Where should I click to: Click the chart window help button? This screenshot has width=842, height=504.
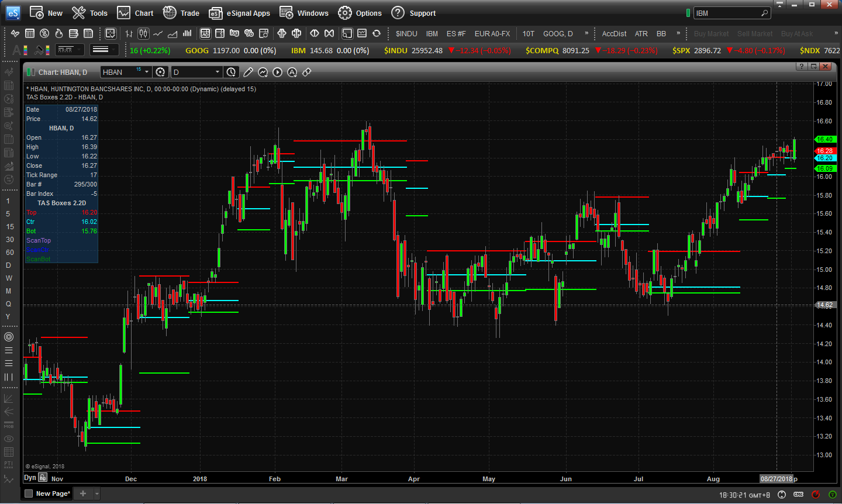pos(802,66)
